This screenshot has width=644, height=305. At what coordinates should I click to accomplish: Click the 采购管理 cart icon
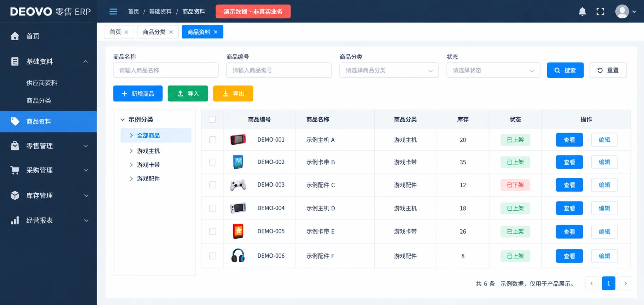15,170
